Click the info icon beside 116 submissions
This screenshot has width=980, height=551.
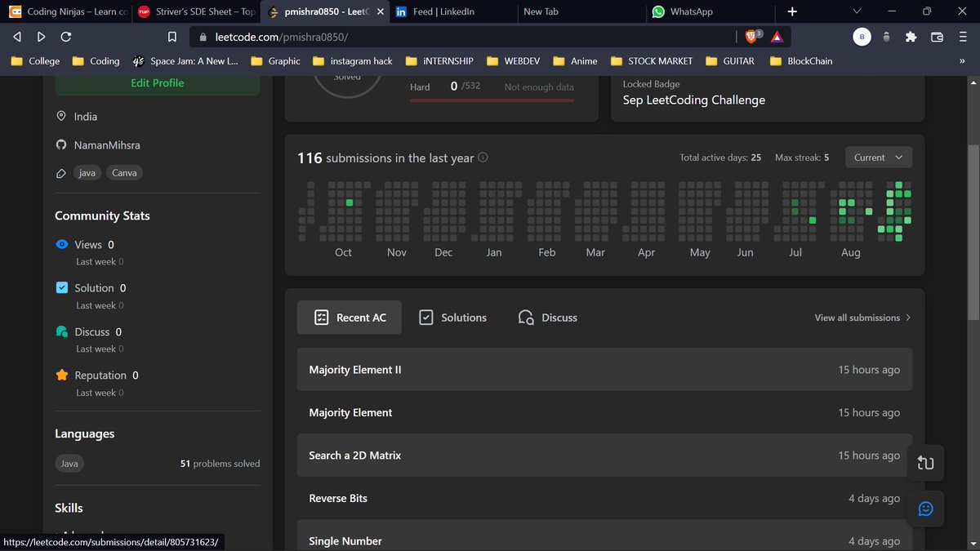(x=482, y=158)
